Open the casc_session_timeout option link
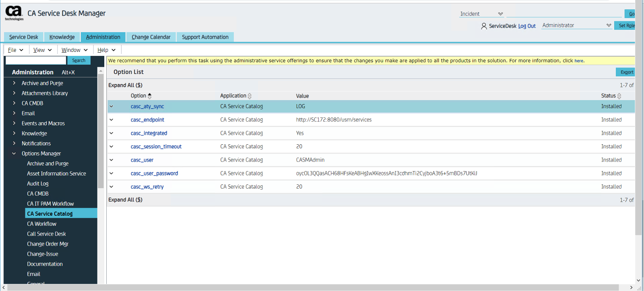Image resolution: width=644 pixels, height=291 pixels. coord(156,147)
